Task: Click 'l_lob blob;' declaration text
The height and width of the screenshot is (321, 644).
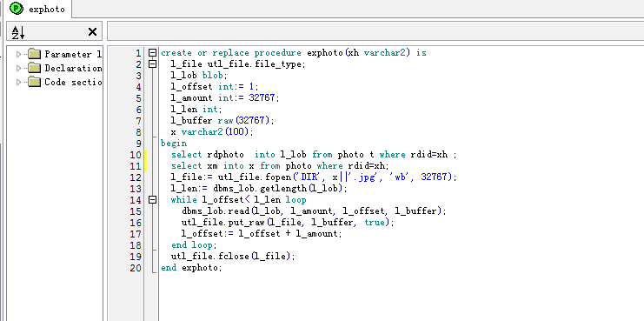Action: coord(199,76)
